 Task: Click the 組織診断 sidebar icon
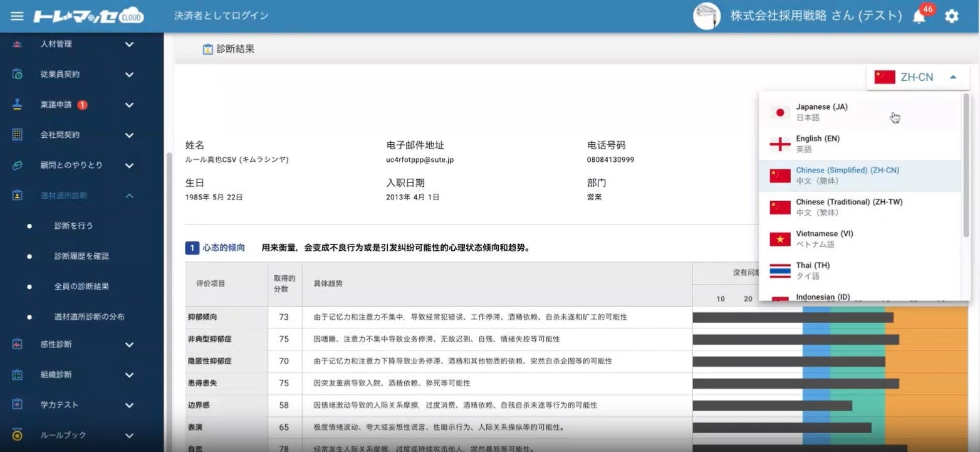[17, 374]
